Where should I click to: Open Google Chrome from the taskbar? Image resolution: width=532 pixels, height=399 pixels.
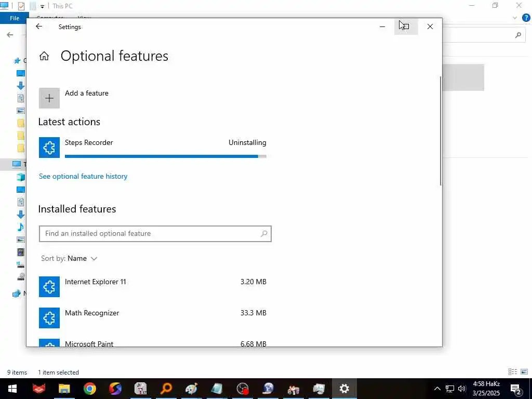click(x=89, y=389)
